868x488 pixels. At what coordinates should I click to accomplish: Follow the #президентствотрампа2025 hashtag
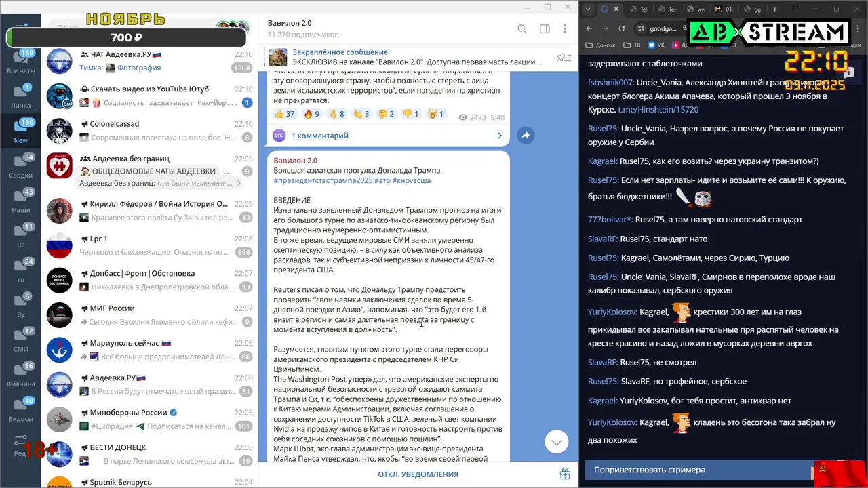[323, 180]
